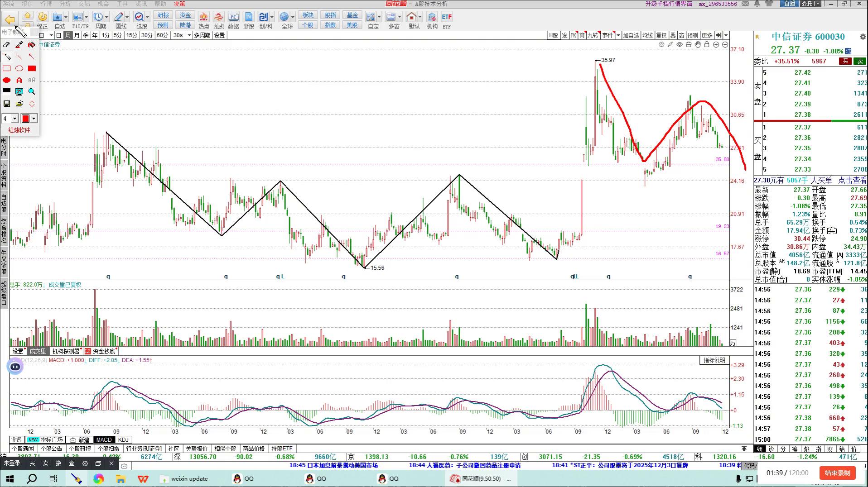
Task: Click the AI robot assistant floating icon
Action: (x=15, y=367)
